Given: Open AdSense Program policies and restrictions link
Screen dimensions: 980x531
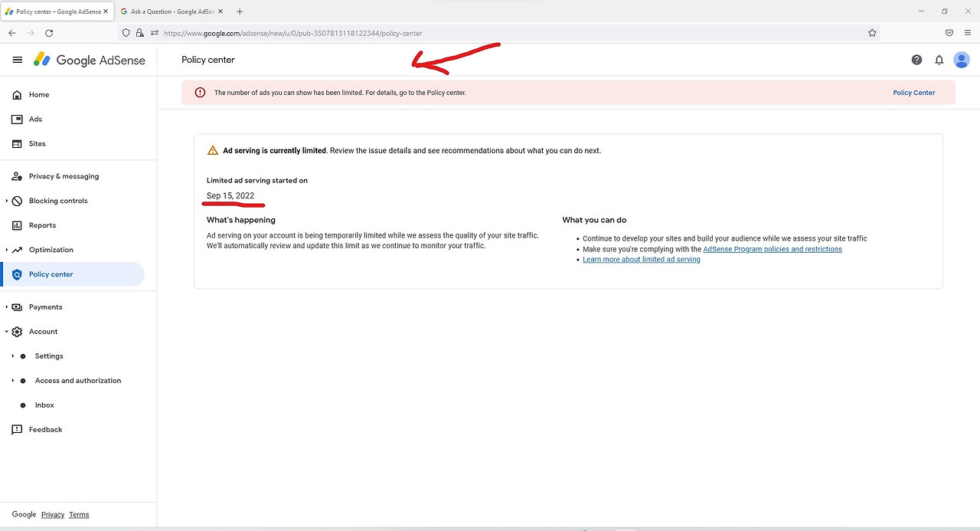Looking at the screenshot, I should pos(773,249).
